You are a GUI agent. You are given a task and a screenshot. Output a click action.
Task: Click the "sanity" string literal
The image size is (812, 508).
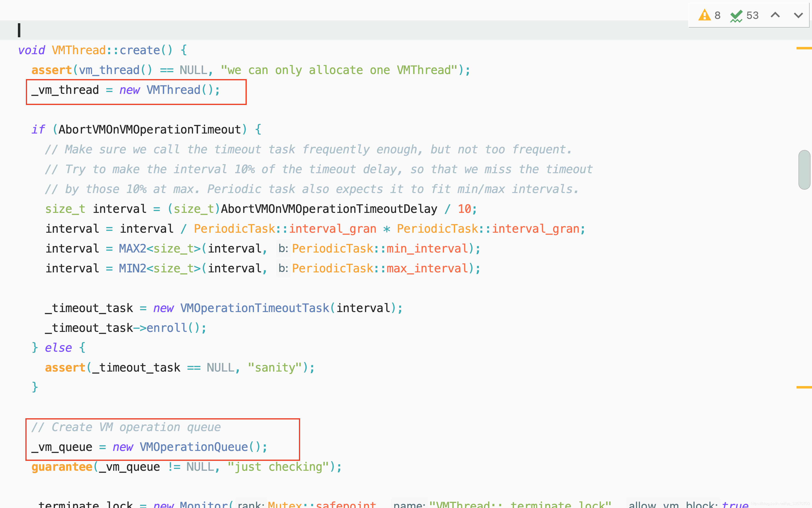(275, 367)
